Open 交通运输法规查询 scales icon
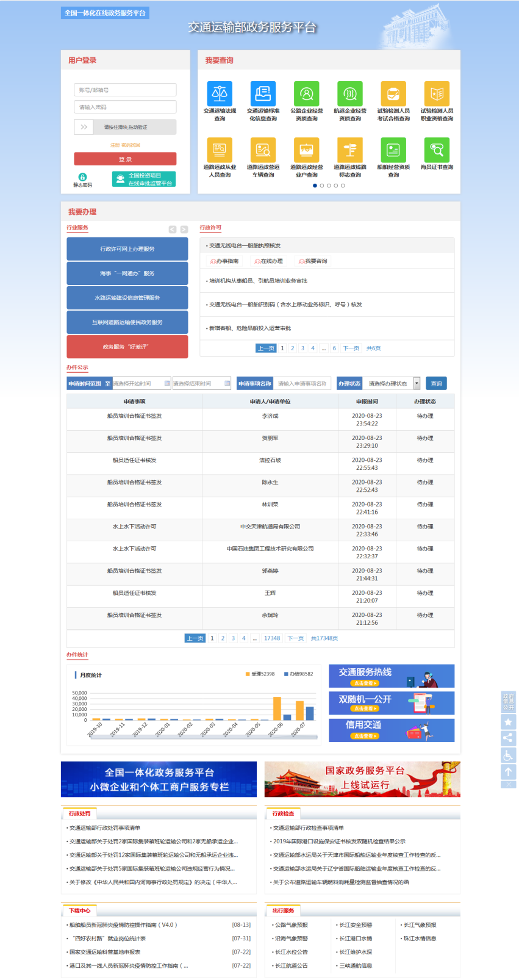 pos(220,93)
